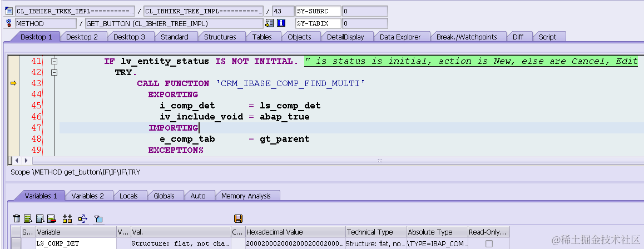Click the trash icon in the variables toolbar

click(17, 218)
